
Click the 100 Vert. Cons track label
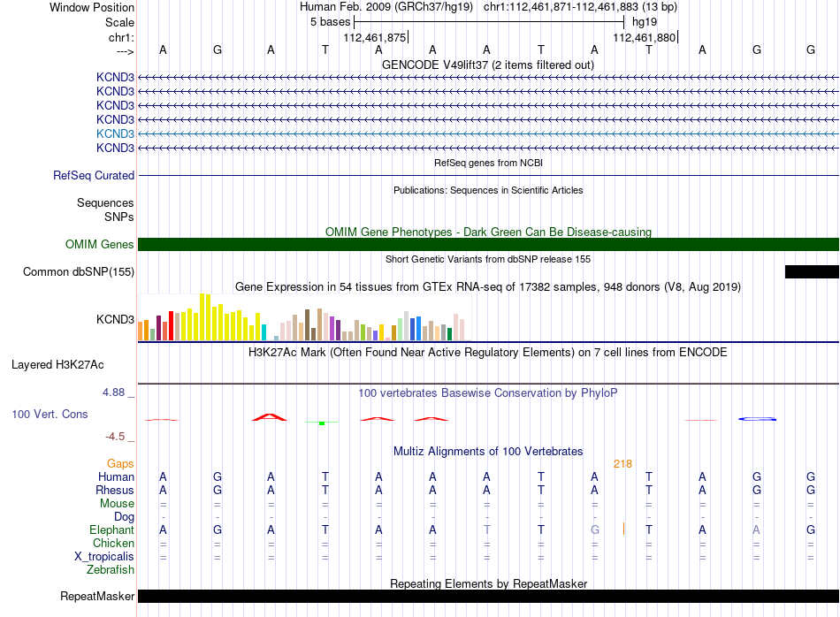click(x=50, y=414)
